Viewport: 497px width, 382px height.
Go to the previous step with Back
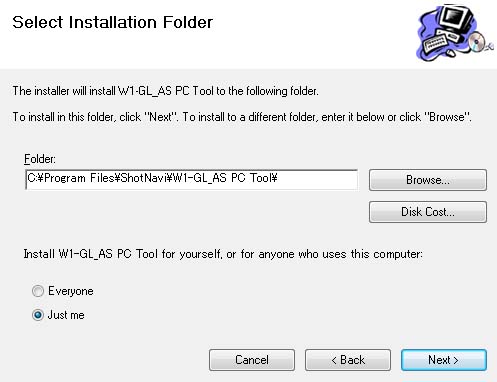point(348,360)
